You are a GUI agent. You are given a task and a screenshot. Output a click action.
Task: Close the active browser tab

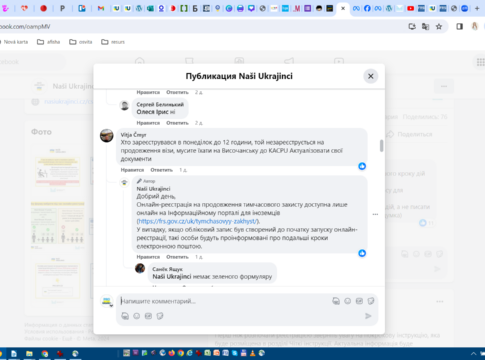tap(343, 8)
